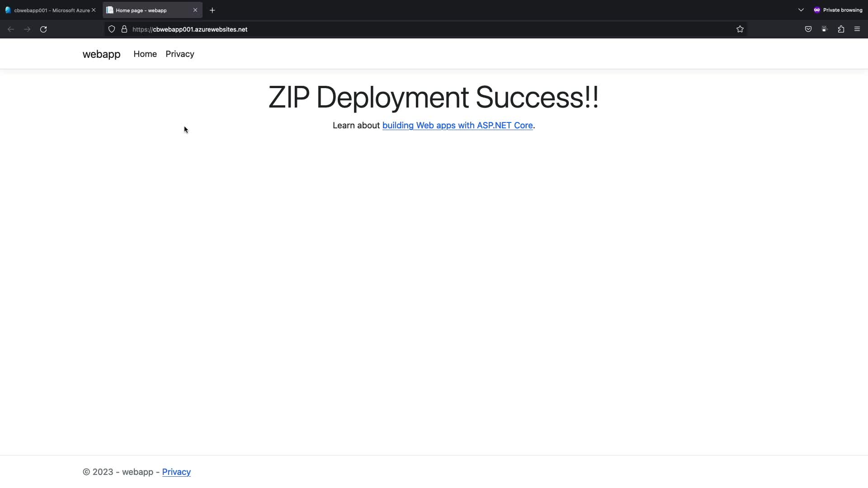The width and height of the screenshot is (868, 488).
Task: Open building Web apps with ASP.NET Core link
Action: 457,126
